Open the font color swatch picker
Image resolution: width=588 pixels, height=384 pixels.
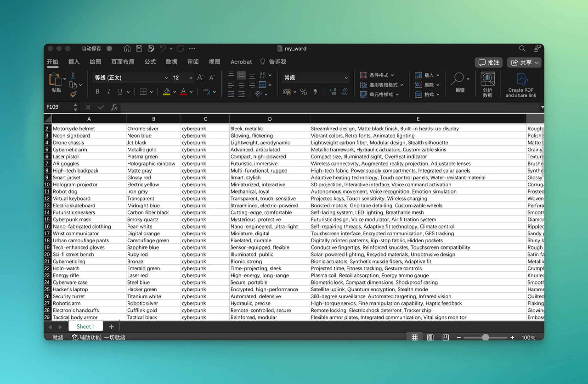coord(190,92)
